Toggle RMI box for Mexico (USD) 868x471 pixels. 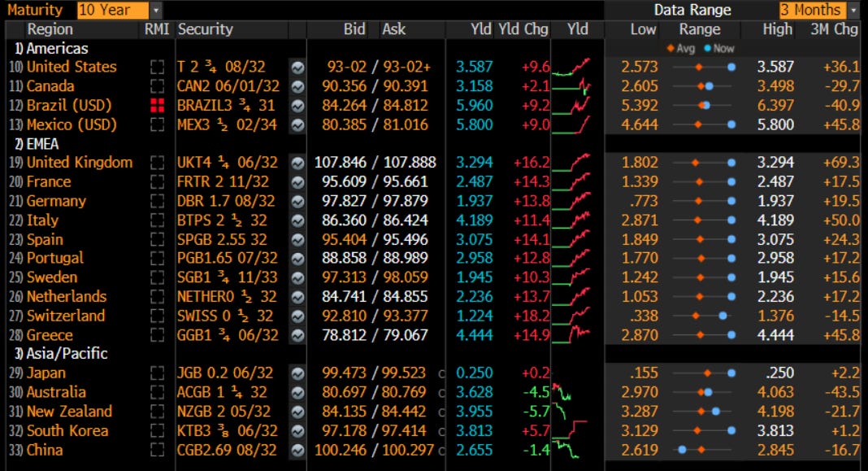pos(157,124)
